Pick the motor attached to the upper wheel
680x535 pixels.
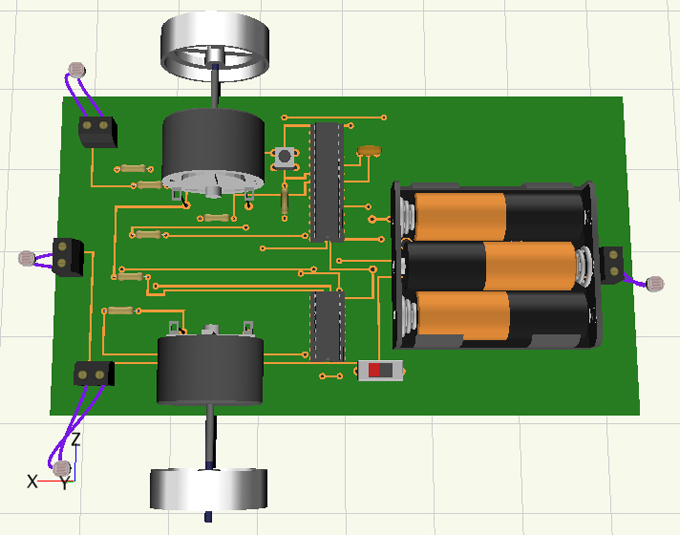click(x=213, y=153)
